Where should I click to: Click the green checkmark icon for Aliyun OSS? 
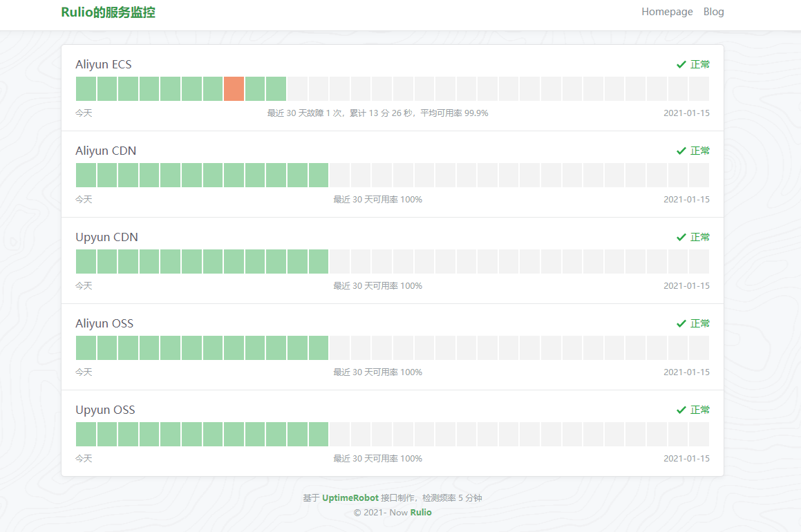point(681,323)
